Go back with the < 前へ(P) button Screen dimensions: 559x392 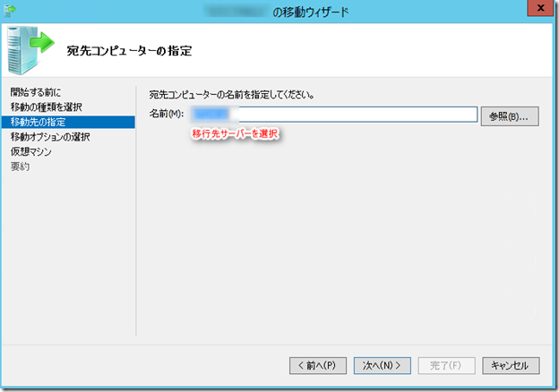point(318,366)
